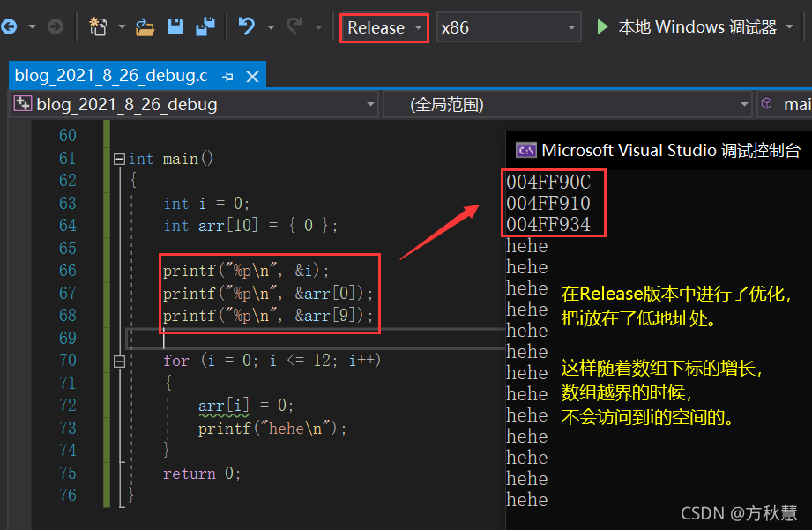Click the 004FF910 address output
The image size is (812, 530).
(548, 203)
